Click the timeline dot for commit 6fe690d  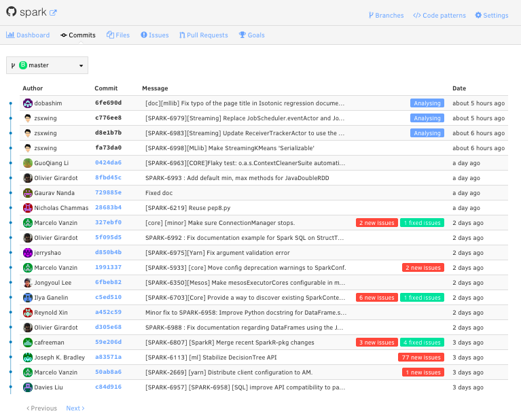pyautogui.click(x=11, y=103)
